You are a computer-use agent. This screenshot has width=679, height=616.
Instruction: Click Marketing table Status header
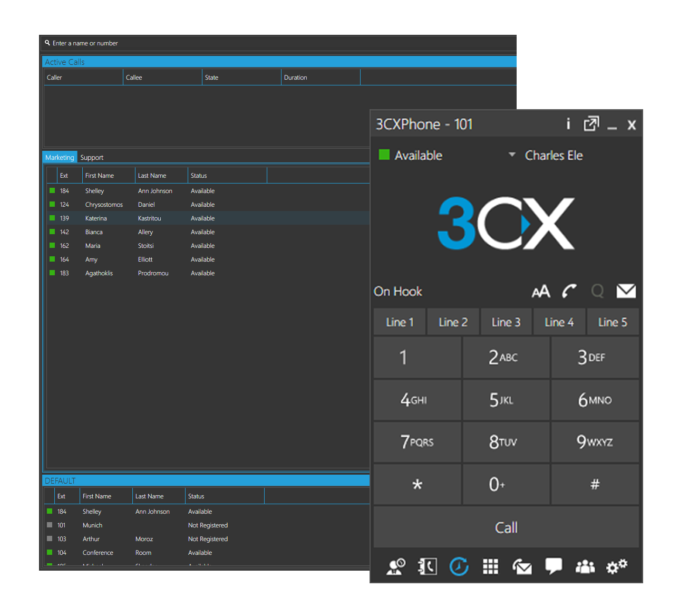(227, 176)
